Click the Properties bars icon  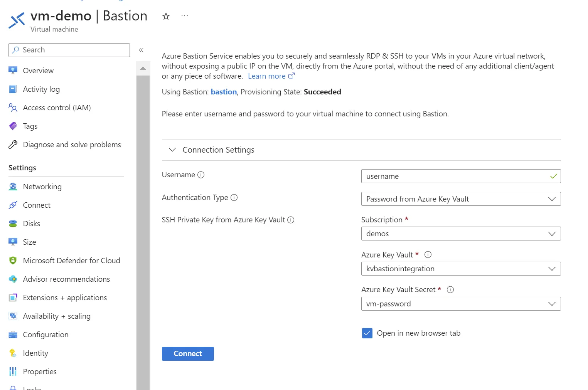pos(13,372)
